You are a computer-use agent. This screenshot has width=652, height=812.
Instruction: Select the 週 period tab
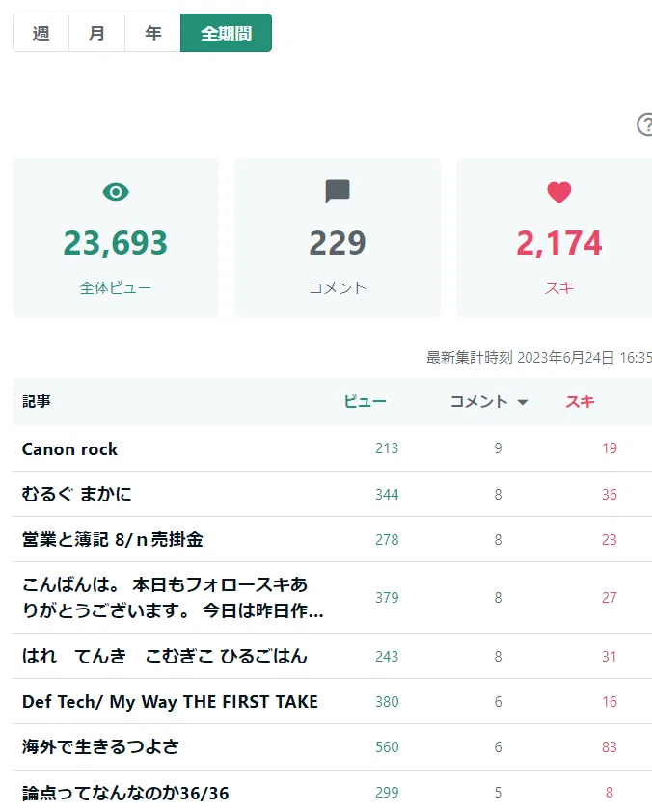(41, 33)
